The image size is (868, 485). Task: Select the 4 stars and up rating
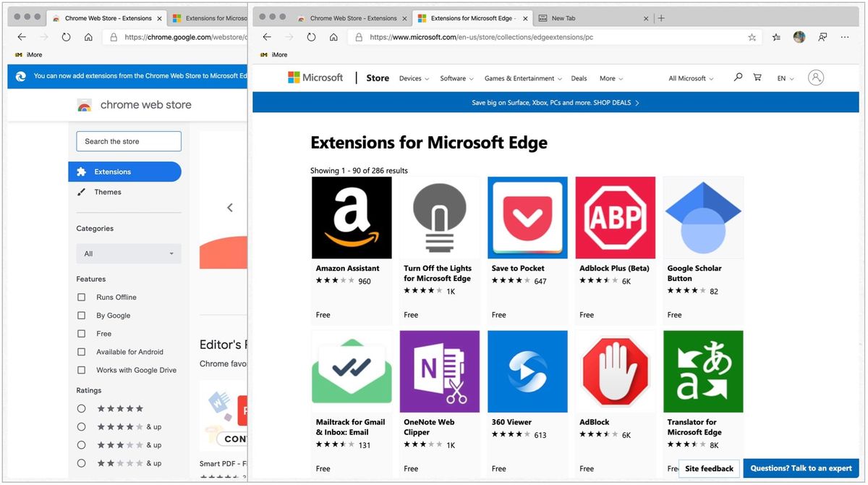tap(82, 426)
